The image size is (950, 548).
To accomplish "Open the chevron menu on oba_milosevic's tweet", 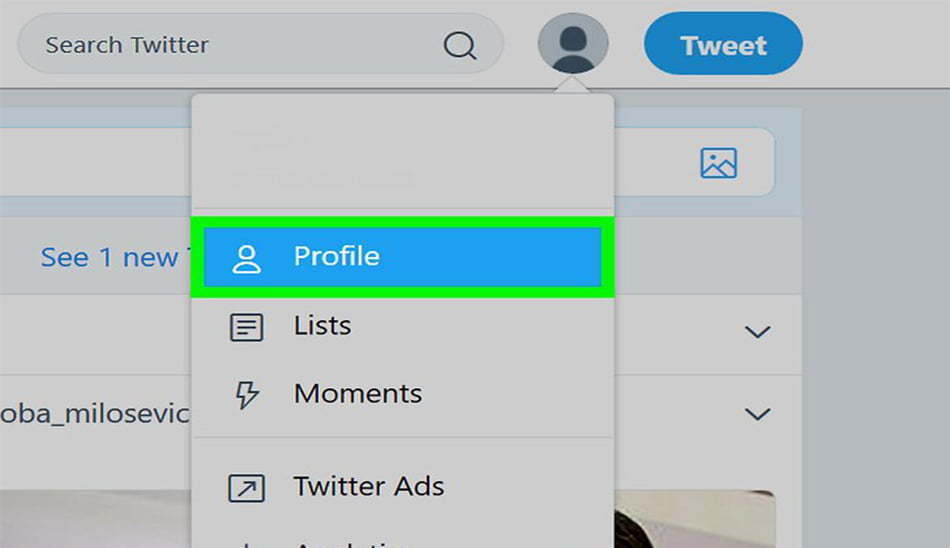I will tap(757, 414).
